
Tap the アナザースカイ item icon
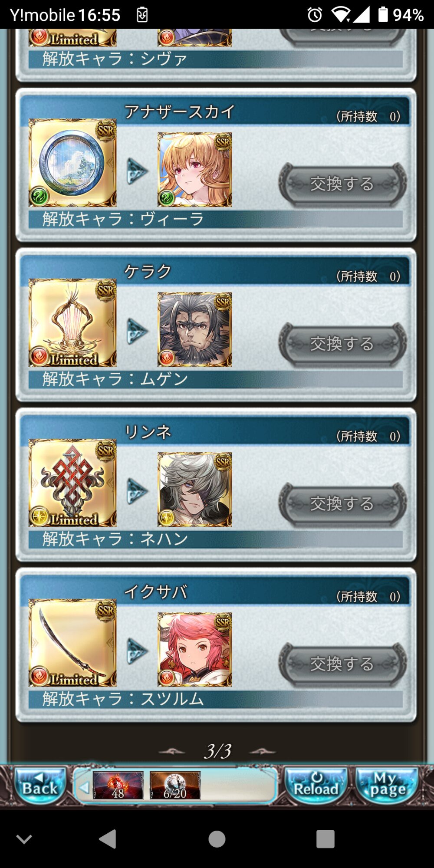72,163
